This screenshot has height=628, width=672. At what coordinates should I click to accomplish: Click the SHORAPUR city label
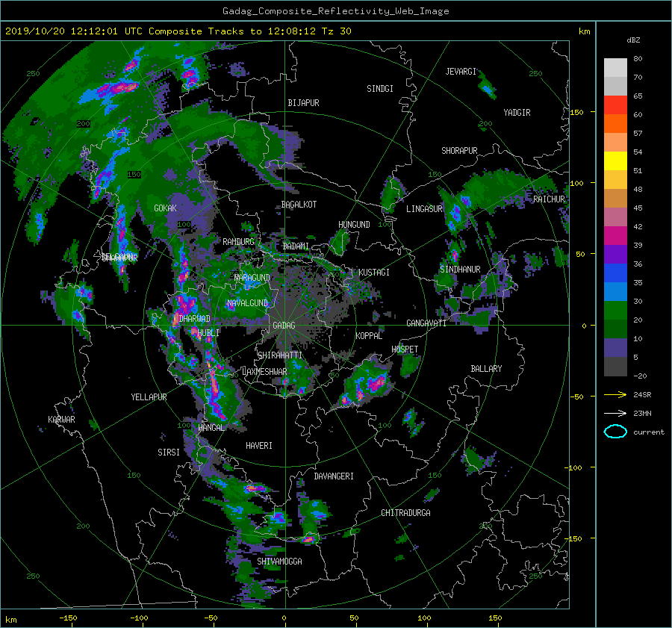(x=459, y=151)
